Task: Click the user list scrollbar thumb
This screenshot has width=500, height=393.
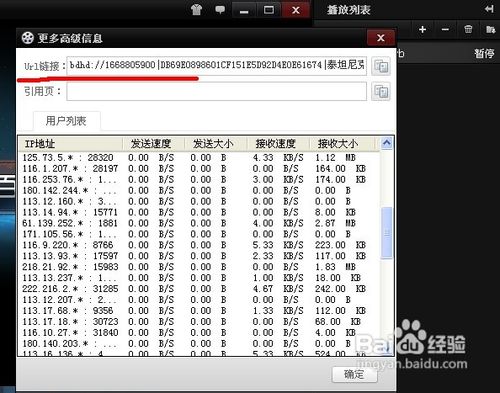Action: [x=387, y=233]
